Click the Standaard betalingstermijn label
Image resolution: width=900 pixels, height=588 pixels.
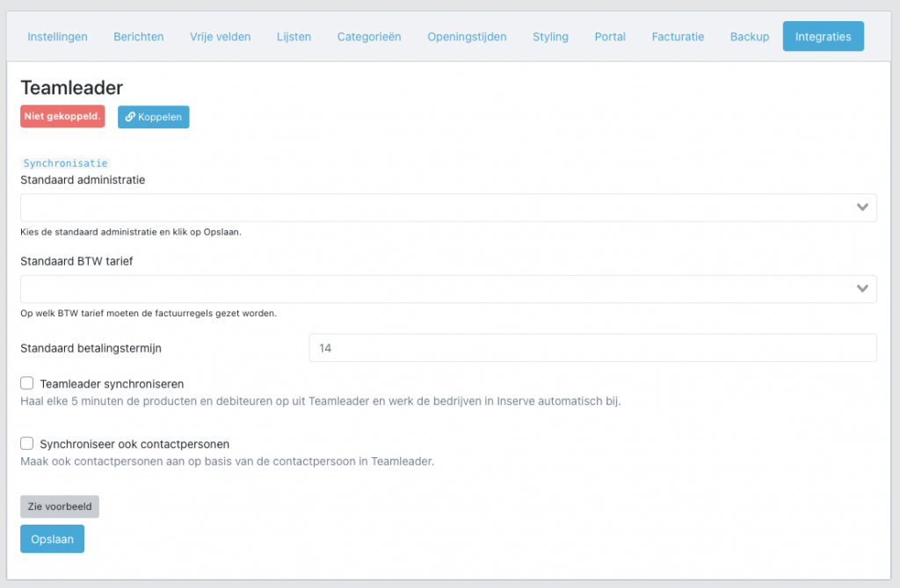pyautogui.click(x=91, y=349)
